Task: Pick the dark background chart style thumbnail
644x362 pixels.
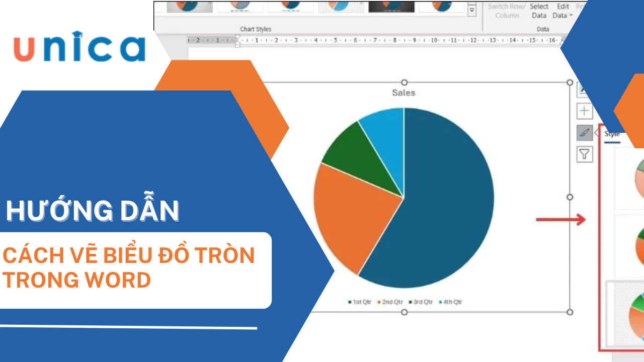Action: click(x=391, y=7)
